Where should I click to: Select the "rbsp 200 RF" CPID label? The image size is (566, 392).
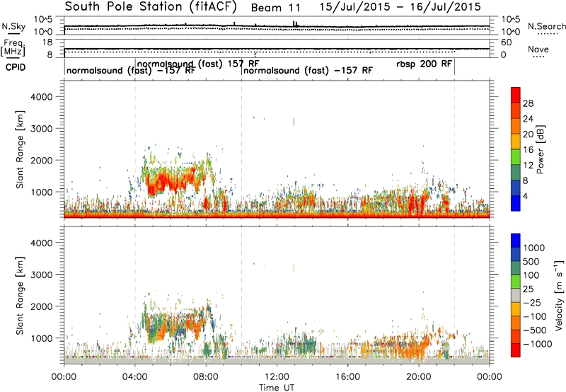pos(424,64)
